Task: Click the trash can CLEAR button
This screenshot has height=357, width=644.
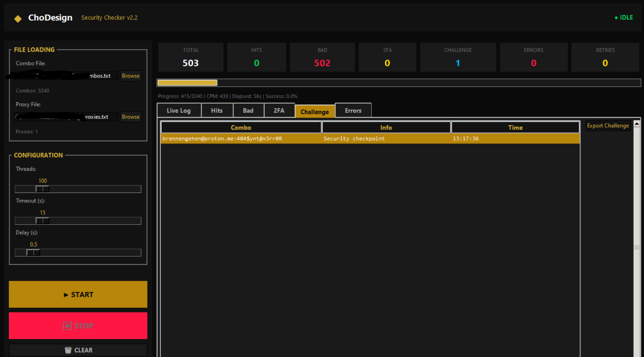Action: (78, 350)
